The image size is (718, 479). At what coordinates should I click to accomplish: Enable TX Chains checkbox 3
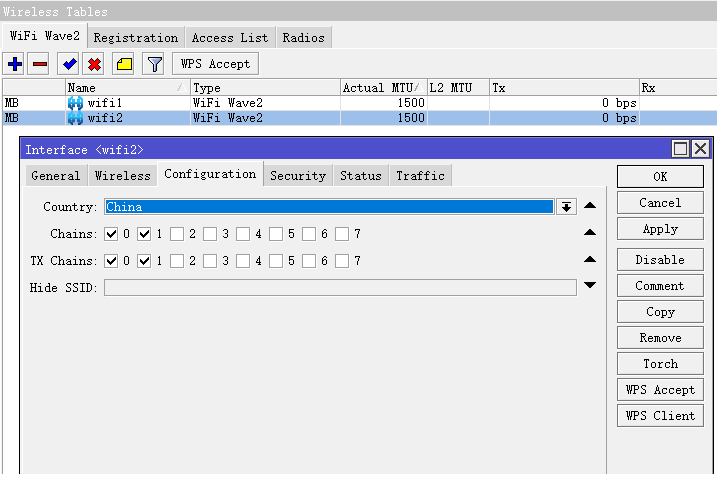210,261
